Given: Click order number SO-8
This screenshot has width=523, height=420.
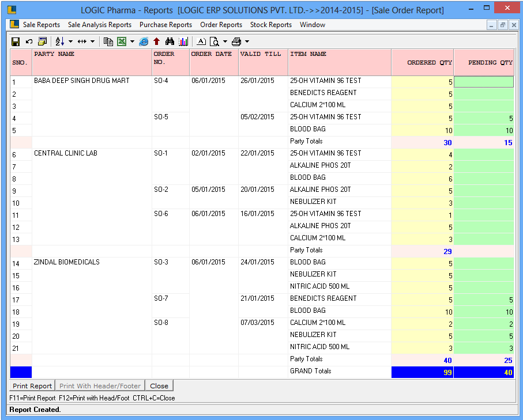Looking at the screenshot, I should (161, 323).
